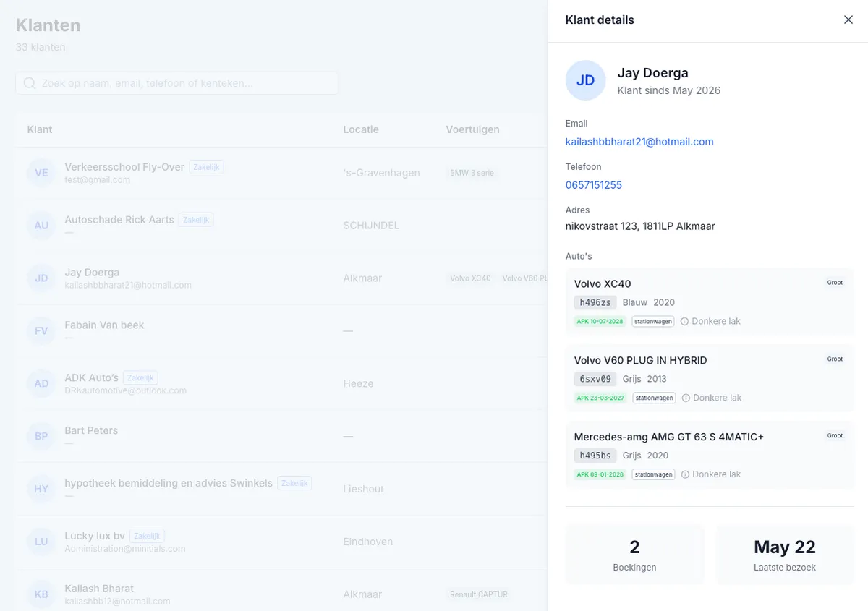Select the Fabain Van beek customer name

coord(104,325)
